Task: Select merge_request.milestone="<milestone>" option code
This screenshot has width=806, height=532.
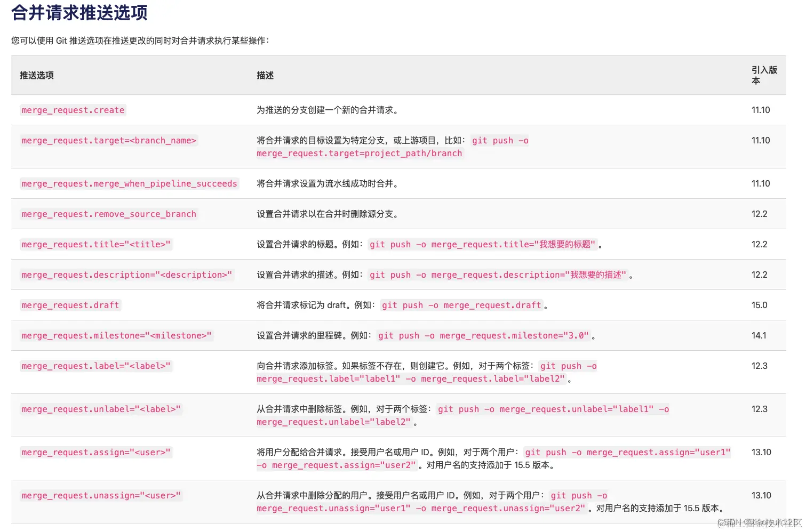Action: (117, 335)
